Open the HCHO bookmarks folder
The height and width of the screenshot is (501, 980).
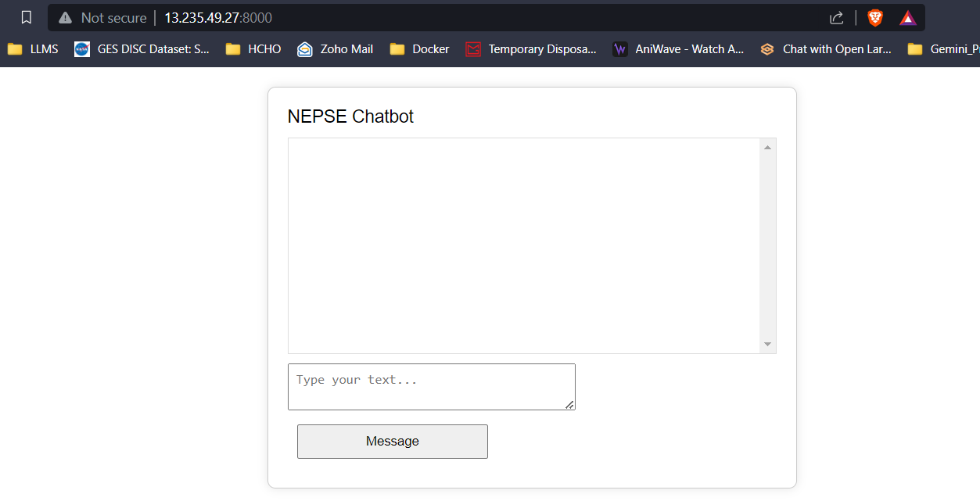pos(253,49)
